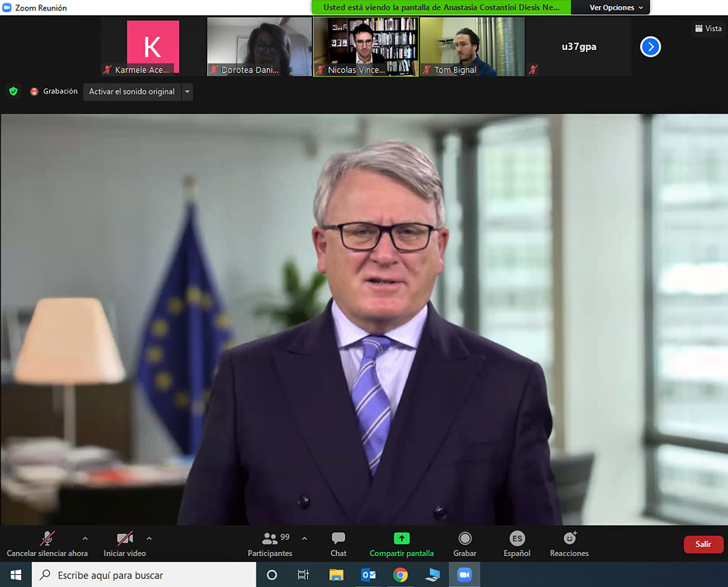Unmute microphone with Cancelar silenciar ahora
Screen dimensions: 728x587
click(x=47, y=543)
